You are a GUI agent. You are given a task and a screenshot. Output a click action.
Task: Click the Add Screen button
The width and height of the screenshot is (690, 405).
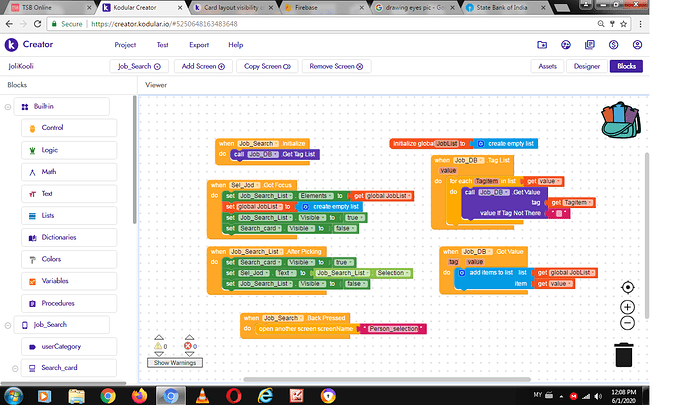point(202,66)
